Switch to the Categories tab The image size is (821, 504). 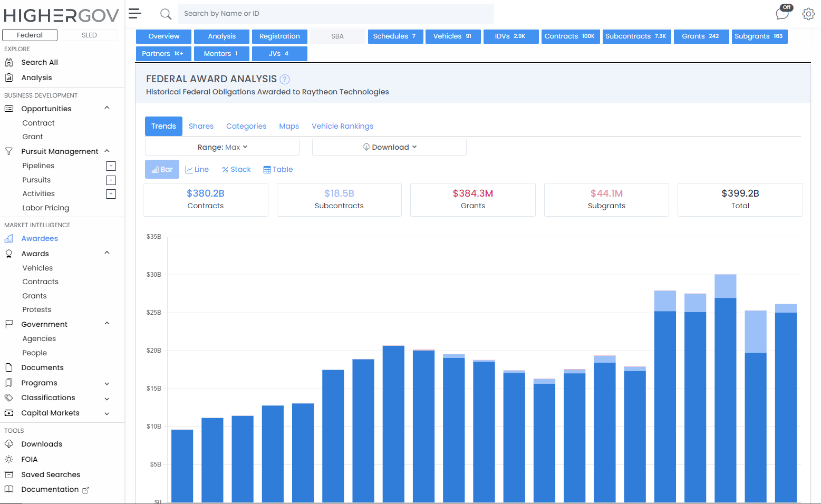pyautogui.click(x=246, y=126)
